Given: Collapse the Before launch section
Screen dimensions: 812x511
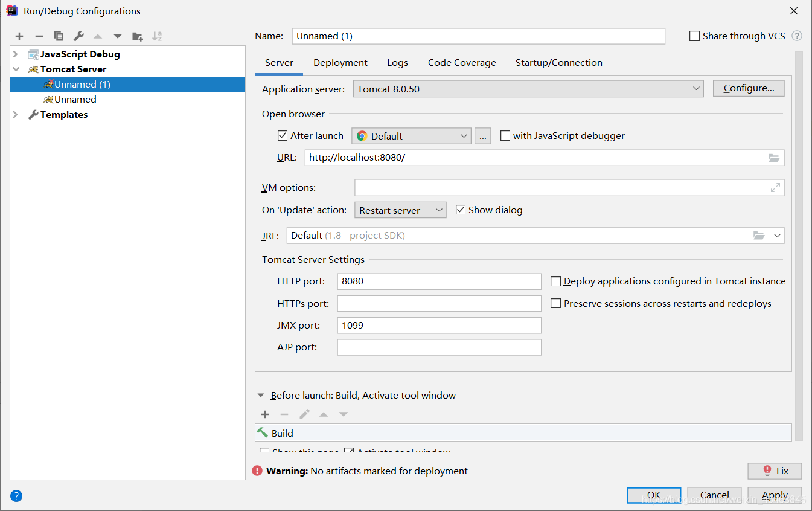Looking at the screenshot, I should tap(261, 396).
